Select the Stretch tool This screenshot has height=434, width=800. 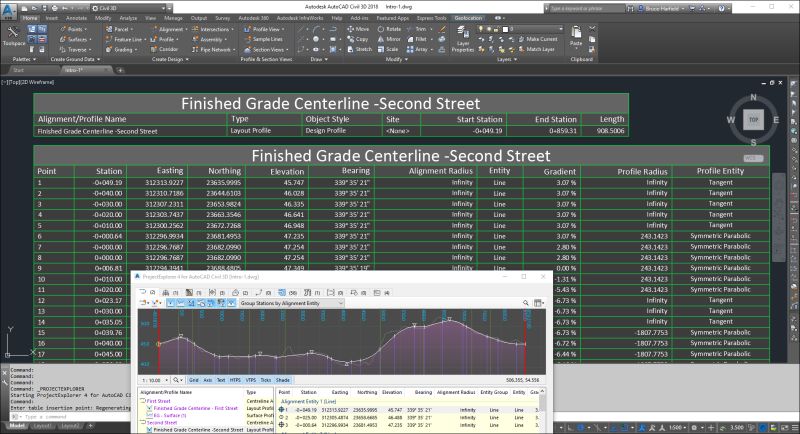coord(359,49)
